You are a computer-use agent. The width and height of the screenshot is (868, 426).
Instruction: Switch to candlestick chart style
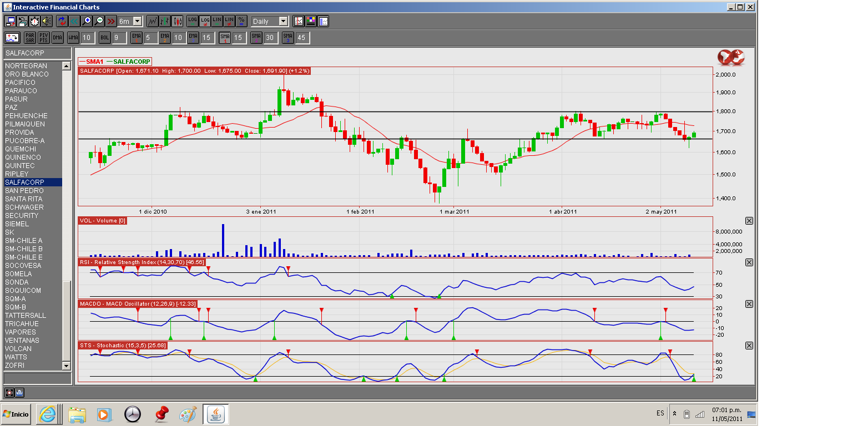point(178,21)
